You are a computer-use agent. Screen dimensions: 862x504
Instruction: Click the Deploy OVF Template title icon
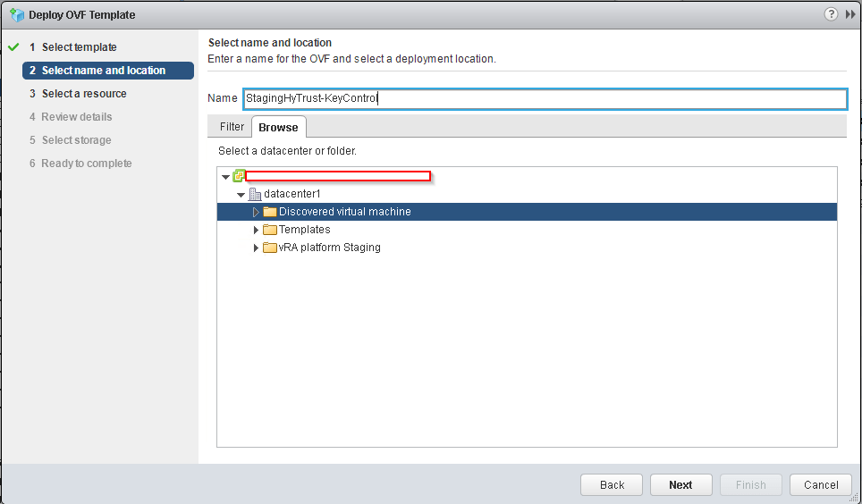click(16, 15)
